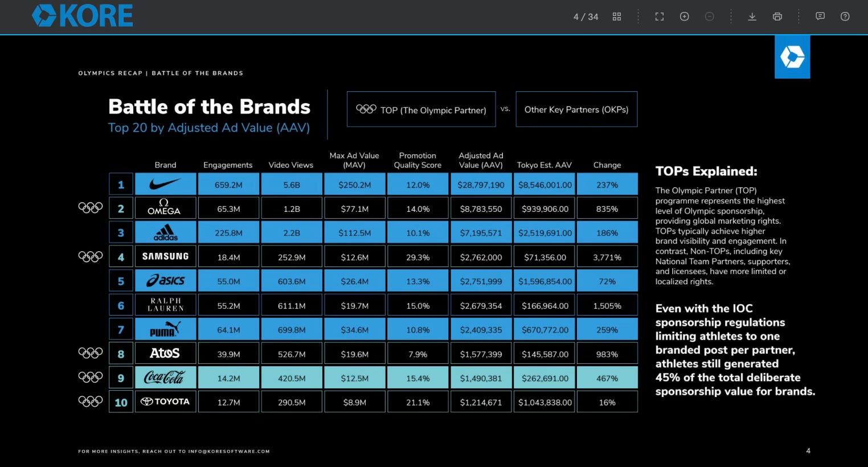
Task: Click Olympic rings icon beside Toyota row
Action: pyautogui.click(x=91, y=402)
